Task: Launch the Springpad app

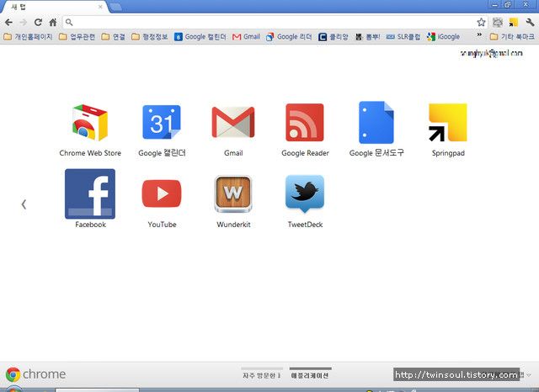Action: coord(448,123)
